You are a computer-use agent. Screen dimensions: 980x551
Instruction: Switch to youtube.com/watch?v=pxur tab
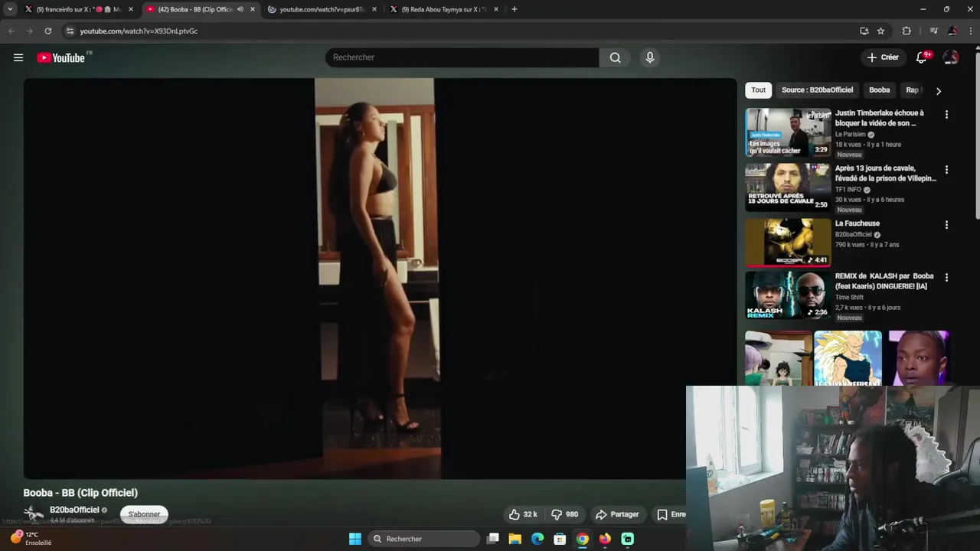(322, 9)
